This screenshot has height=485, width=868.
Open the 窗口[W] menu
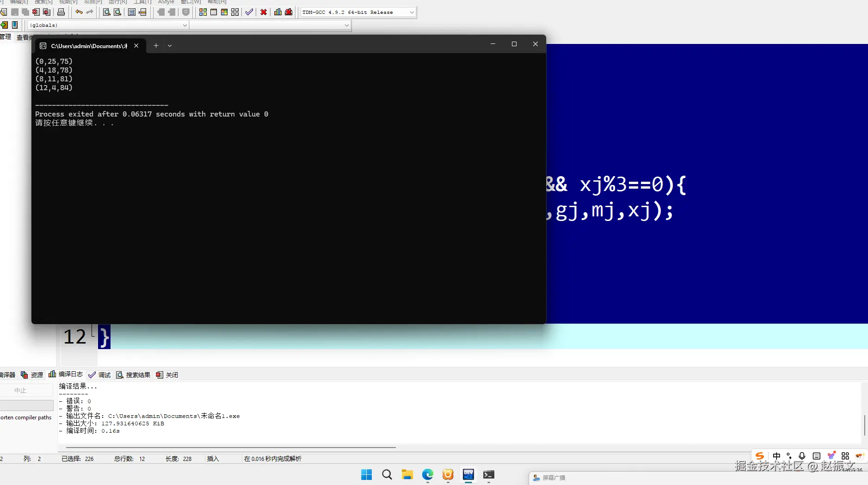(191, 2)
